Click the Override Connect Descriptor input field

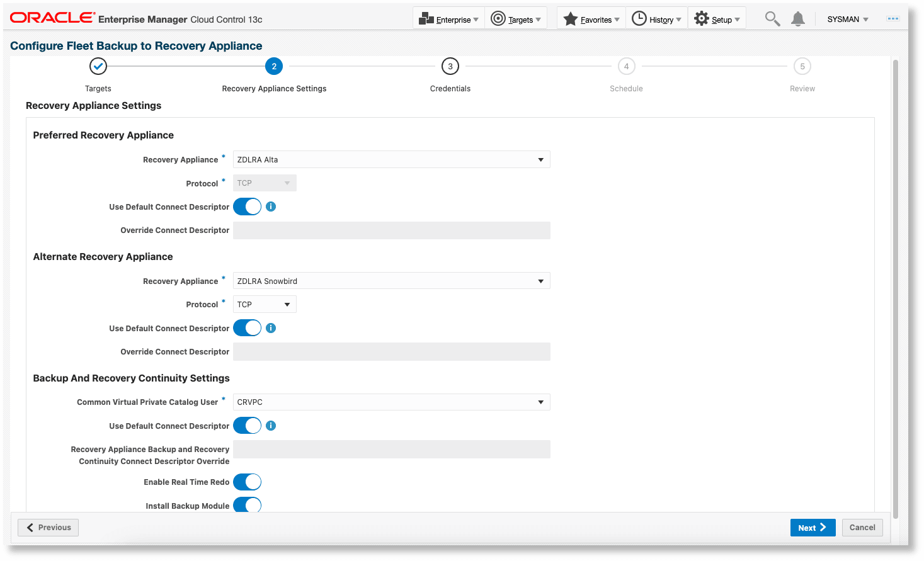391,230
